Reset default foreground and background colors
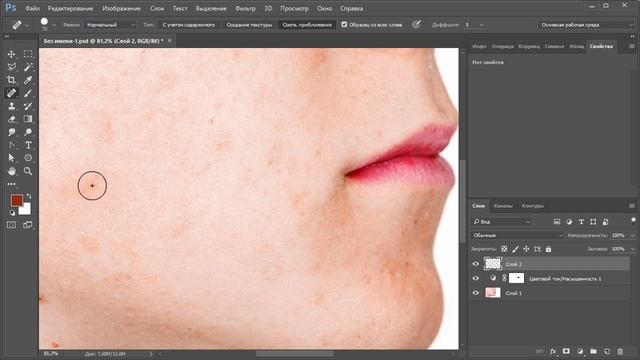The height and width of the screenshot is (360, 640). (12, 213)
